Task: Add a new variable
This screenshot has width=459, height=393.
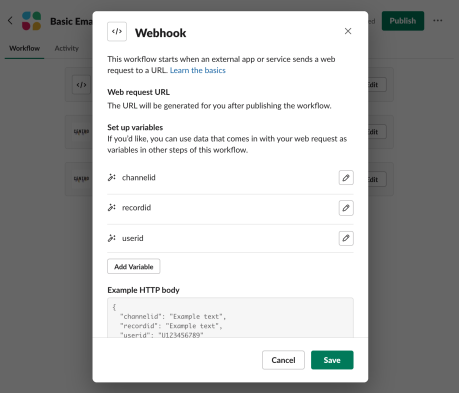Action: click(x=134, y=267)
